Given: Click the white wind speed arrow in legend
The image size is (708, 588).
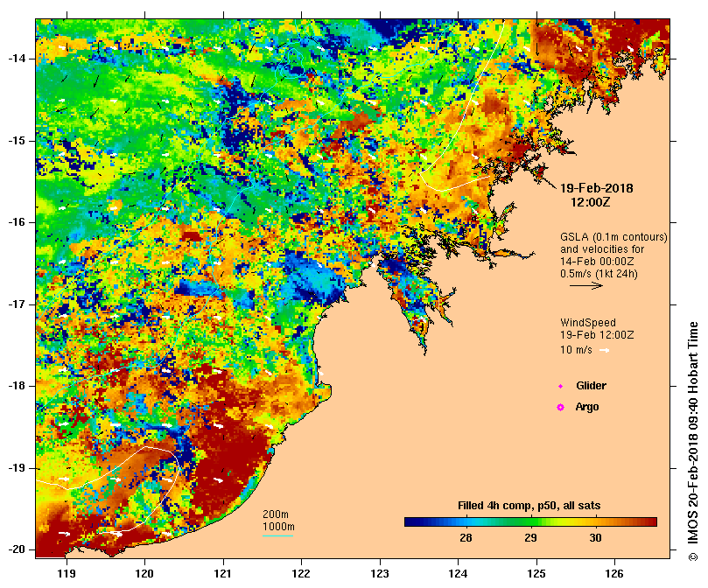Looking at the screenshot, I should (604, 350).
